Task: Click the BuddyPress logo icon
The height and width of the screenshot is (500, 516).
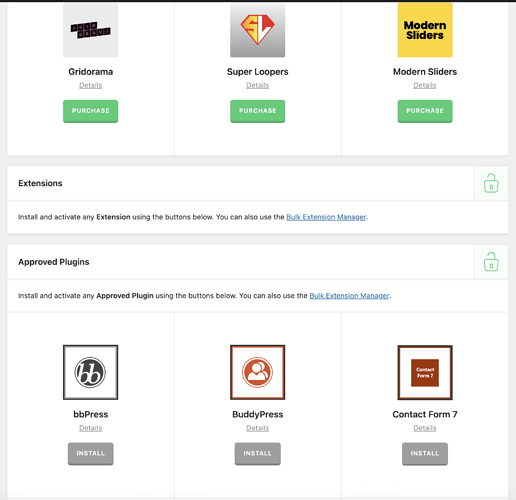Action: click(257, 372)
